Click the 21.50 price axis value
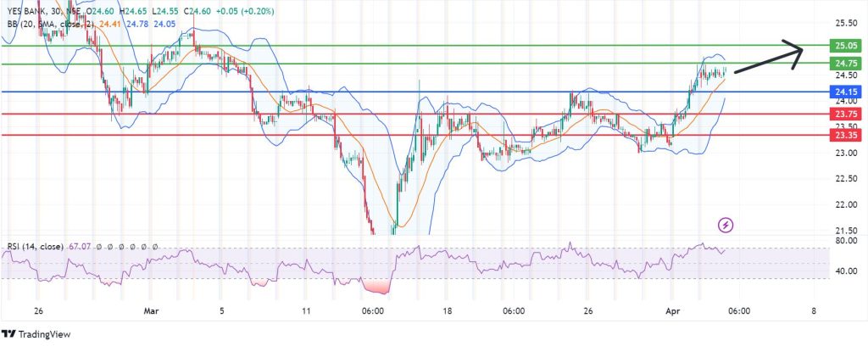 pyautogui.click(x=845, y=231)
